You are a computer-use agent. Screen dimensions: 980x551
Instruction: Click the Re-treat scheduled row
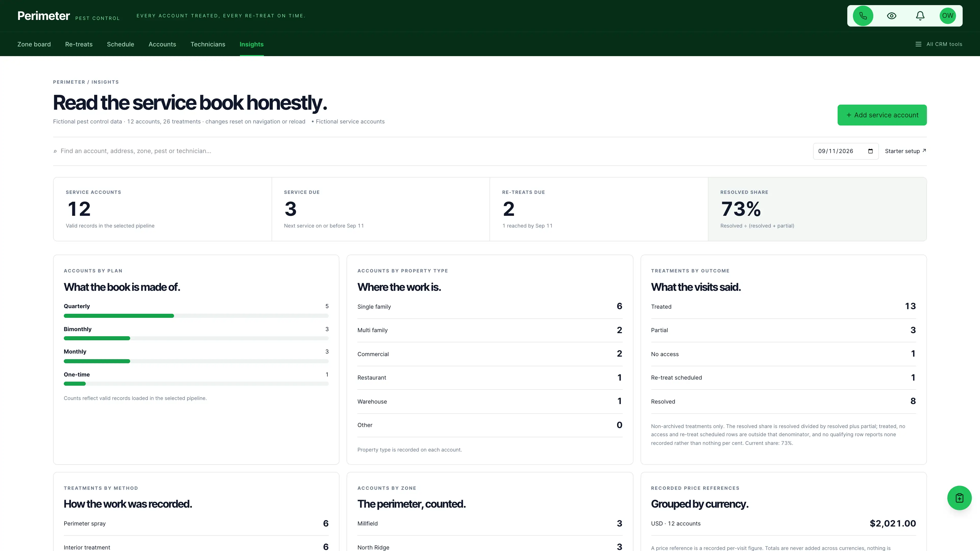tap(783, 378)
